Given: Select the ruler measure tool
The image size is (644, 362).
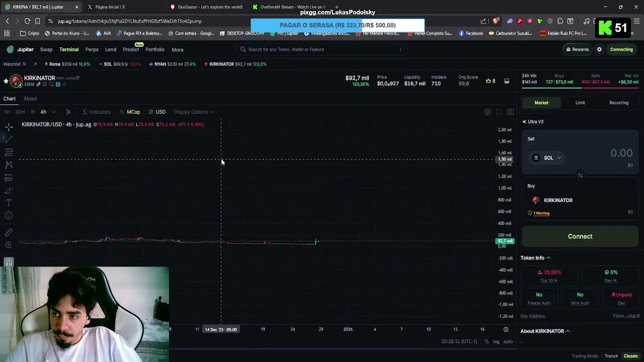Looking at the screenshot, I should click(x=9, y=232).
